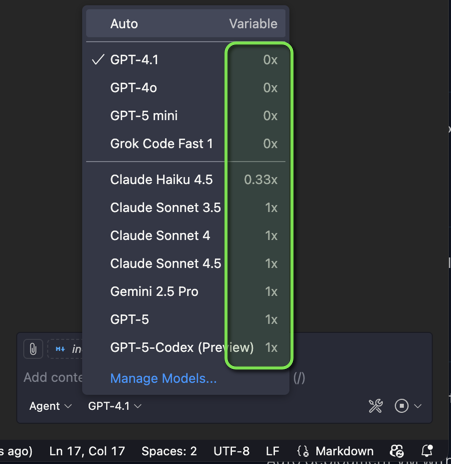Choose Claude Haiku 4.5 model
The image size is (451, 464).
[186, 180]
